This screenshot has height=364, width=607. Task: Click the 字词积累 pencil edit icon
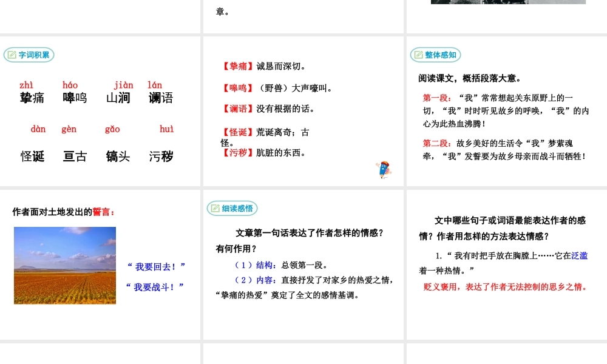[x=12, y=55]
